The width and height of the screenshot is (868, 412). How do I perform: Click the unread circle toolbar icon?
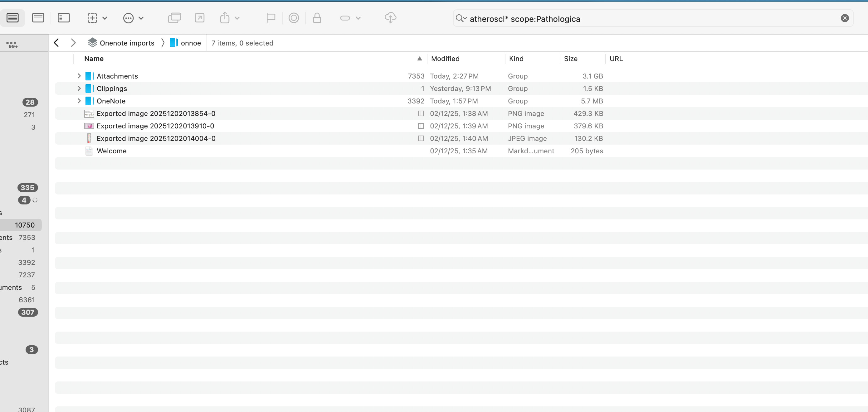pos(294,18)
